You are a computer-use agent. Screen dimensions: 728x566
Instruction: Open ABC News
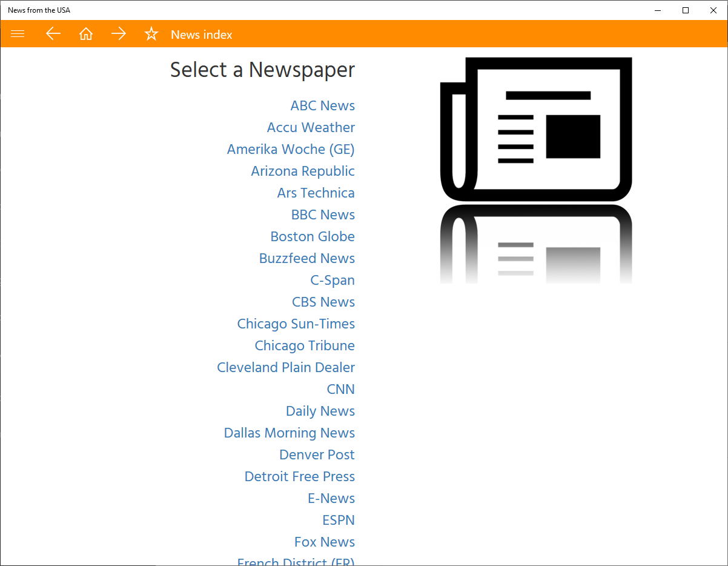click(322, 105)
